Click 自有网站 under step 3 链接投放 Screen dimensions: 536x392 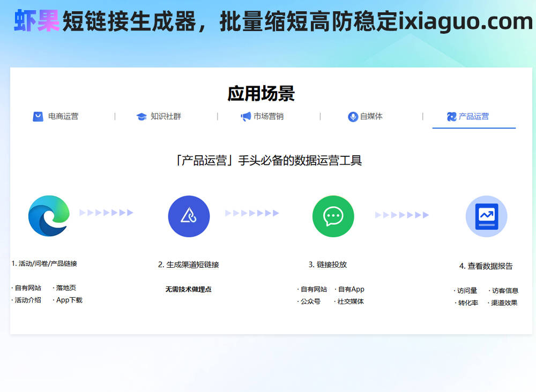[x=314, y=289]
